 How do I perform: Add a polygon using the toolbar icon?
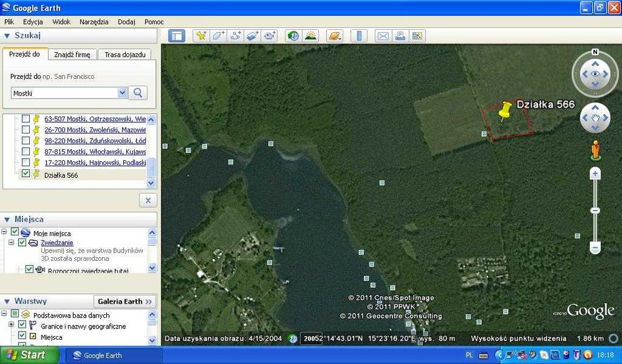(218, 36)
